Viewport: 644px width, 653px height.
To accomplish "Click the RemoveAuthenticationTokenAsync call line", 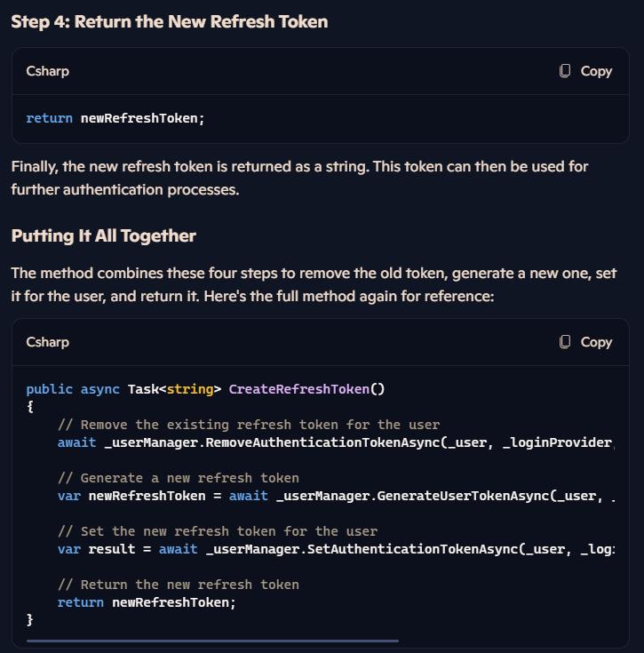I will tap(336, 442).
